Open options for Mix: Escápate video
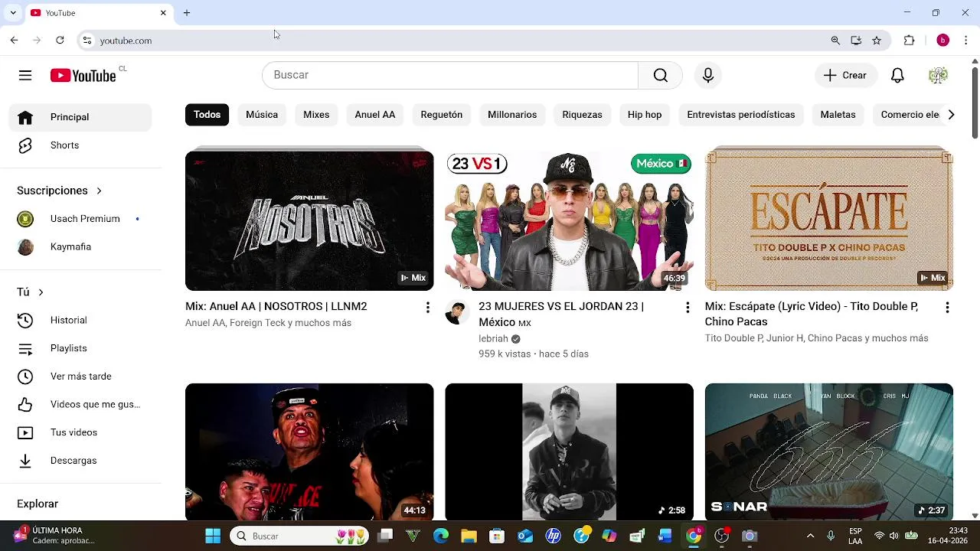 (x=947, y=308)
